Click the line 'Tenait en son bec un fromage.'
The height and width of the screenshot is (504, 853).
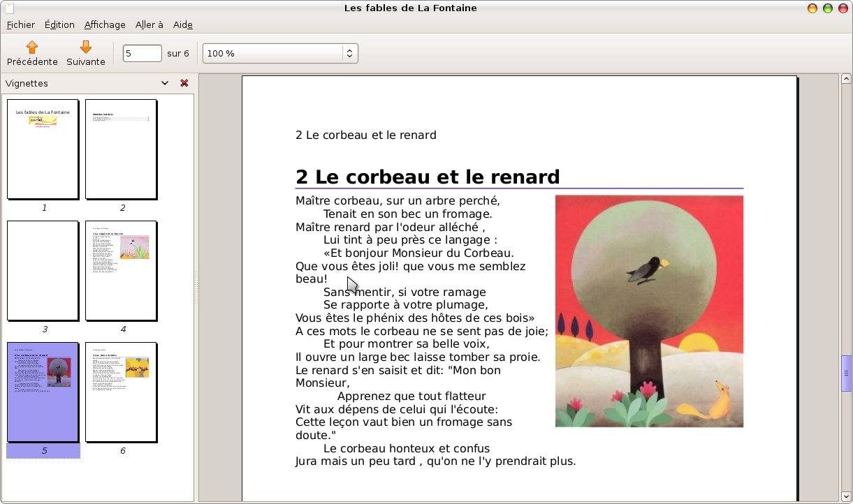[x=408, y=214]
